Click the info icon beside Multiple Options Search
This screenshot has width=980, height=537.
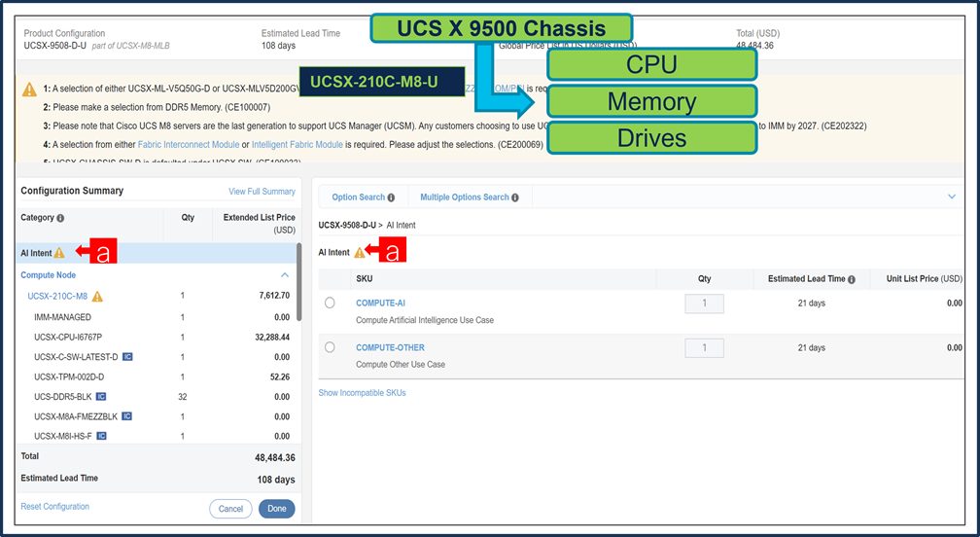click(515, 197)
